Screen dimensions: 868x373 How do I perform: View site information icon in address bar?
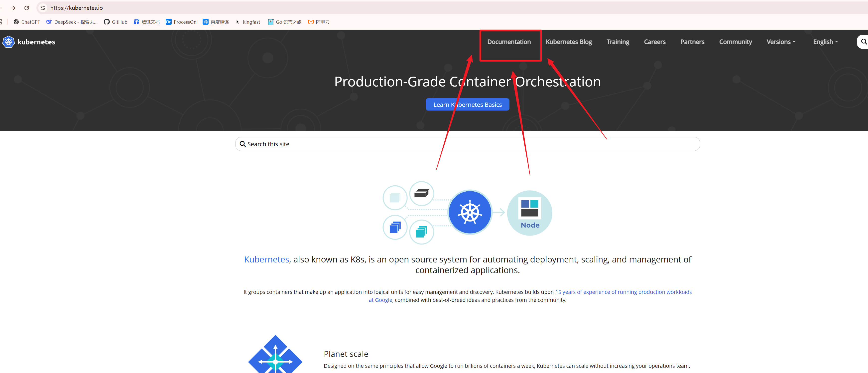click(x=43, y=8)
